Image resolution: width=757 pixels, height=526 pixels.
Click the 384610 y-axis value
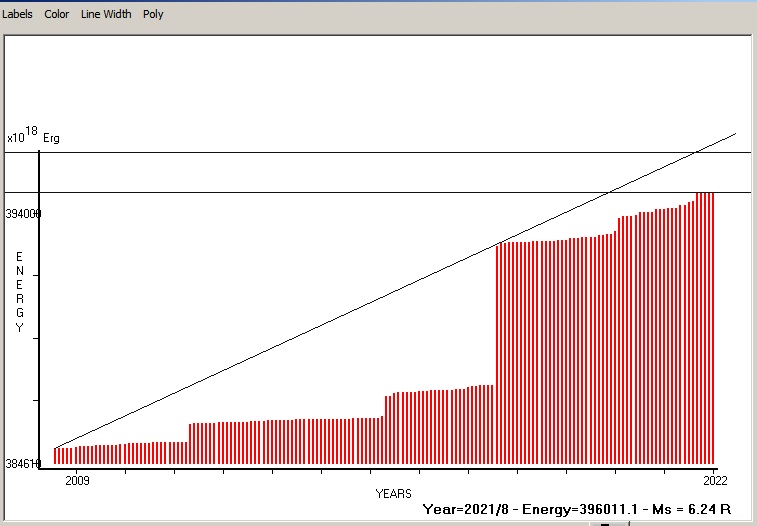23,464
